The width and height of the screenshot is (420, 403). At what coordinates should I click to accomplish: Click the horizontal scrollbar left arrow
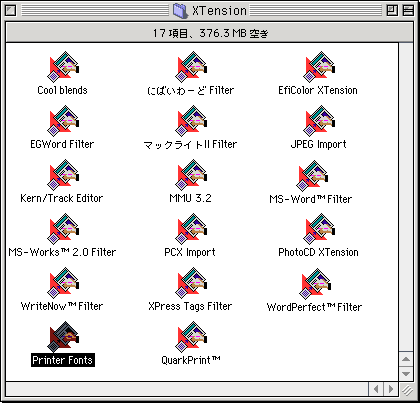pyautogui.click(x=376, y=389)
